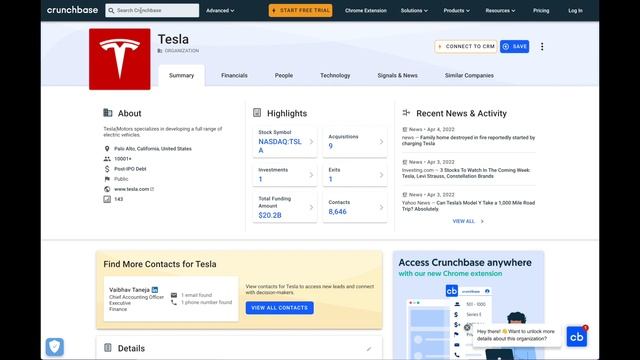The height and width of the screenshot is (360, 640).
Task: Click the Log In link
Action: point(576,11)
